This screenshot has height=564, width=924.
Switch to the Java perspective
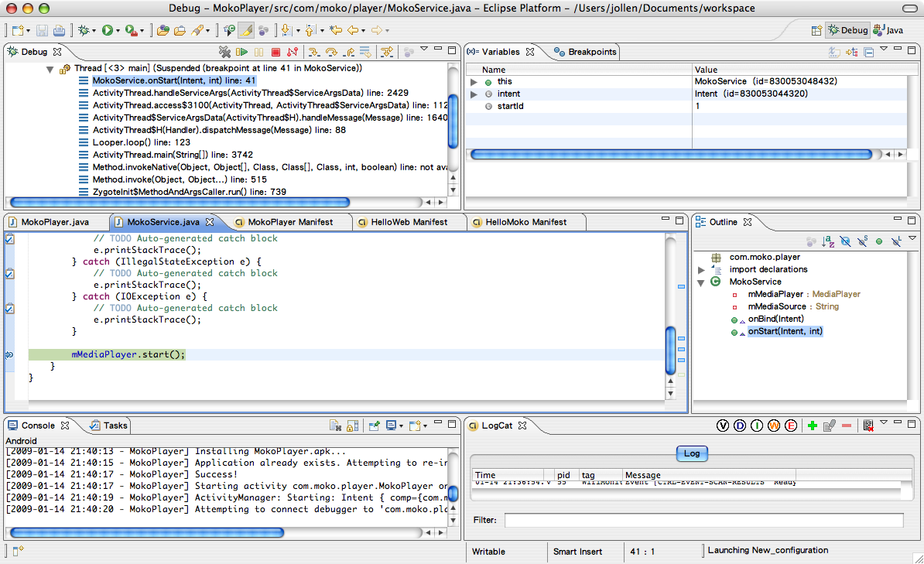[x=889, y=30]
